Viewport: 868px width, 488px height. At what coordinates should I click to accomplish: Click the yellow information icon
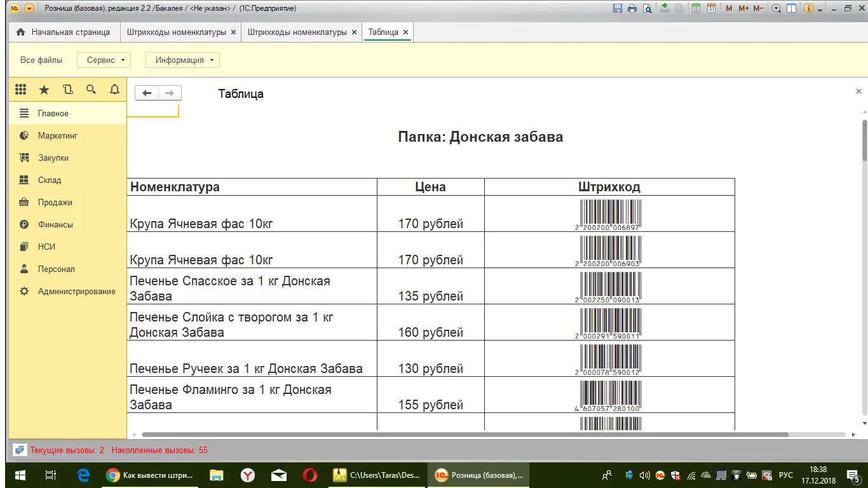click(x=809, y=8)
